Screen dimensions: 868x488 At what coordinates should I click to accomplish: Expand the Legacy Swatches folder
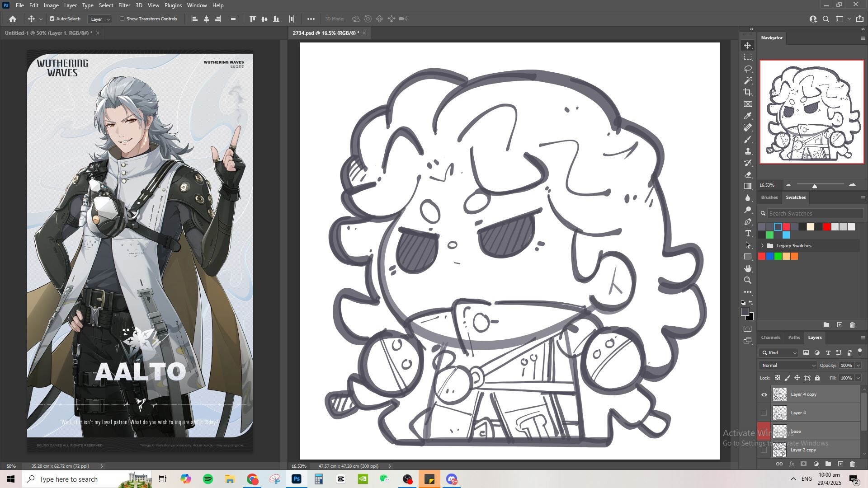coord(762,246)
